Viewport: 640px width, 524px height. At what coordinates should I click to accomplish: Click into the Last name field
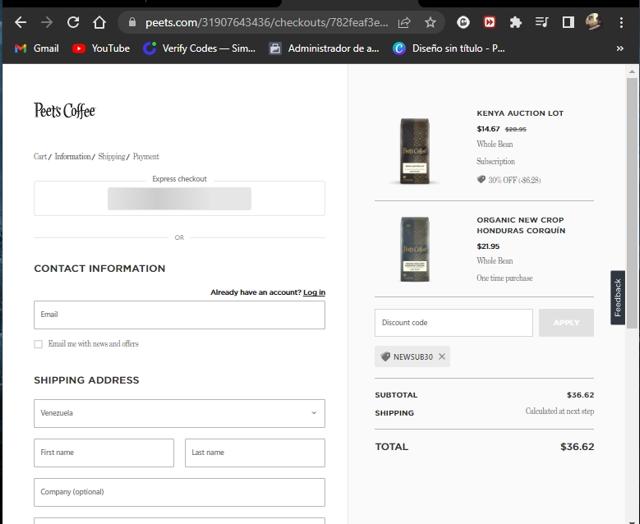(x=255, y=453)
